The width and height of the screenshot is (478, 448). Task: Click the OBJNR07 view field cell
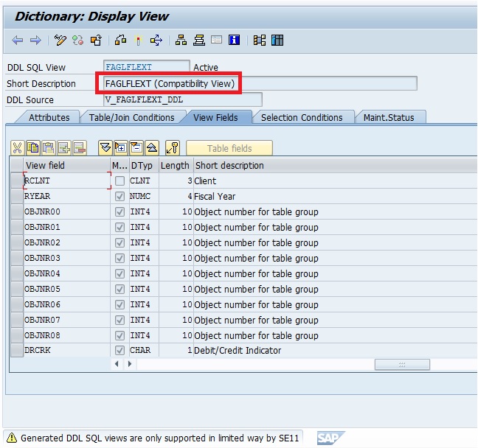coord(67,320)
